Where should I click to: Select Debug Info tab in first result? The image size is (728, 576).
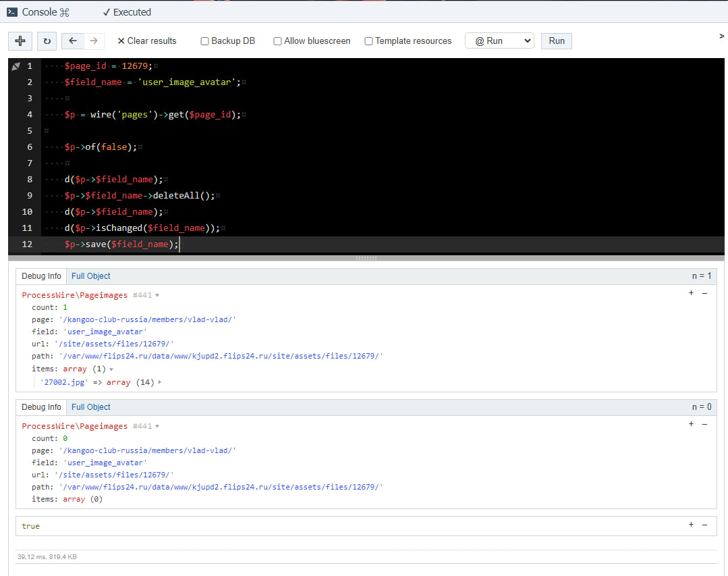pyautogui.click(x=41, y=276)
